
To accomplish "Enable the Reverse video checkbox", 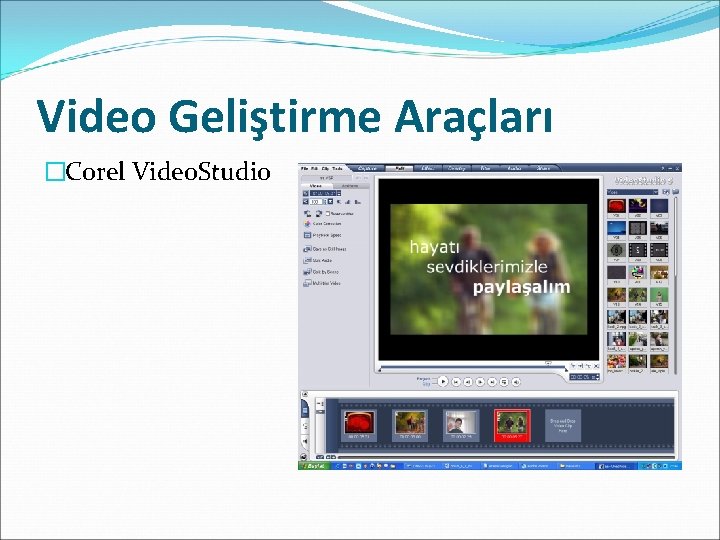I will point(328,214).
